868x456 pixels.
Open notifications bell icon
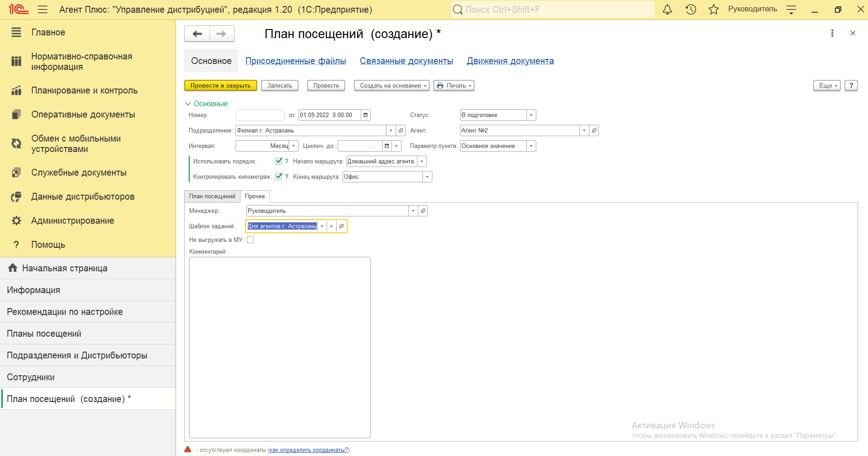click(667, 9)
